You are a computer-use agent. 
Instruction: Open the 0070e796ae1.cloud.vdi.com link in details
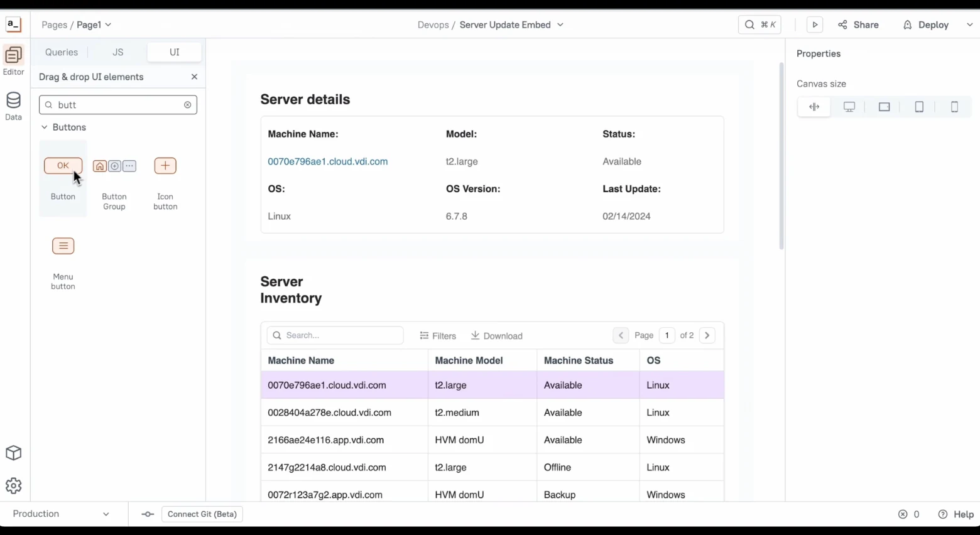tap(328, 161)
